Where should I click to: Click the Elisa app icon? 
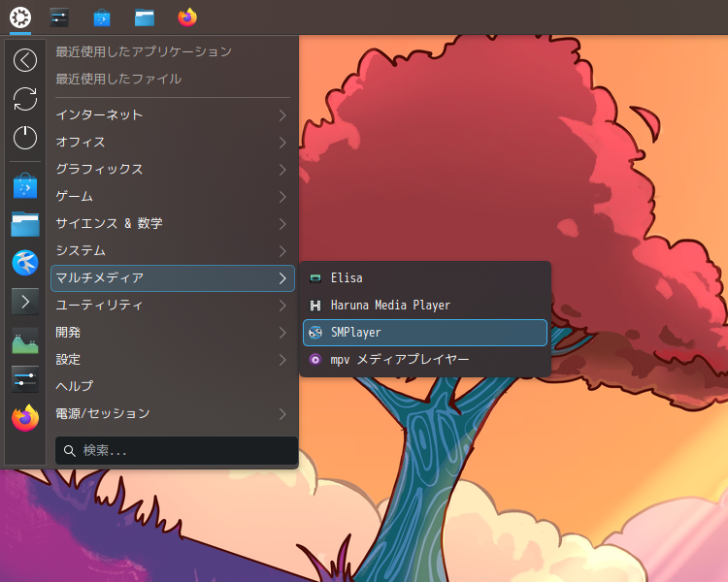point(315,278)
